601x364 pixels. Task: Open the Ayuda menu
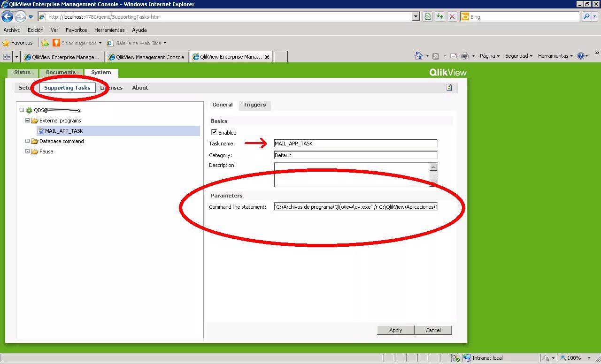[x=139, y=30]
